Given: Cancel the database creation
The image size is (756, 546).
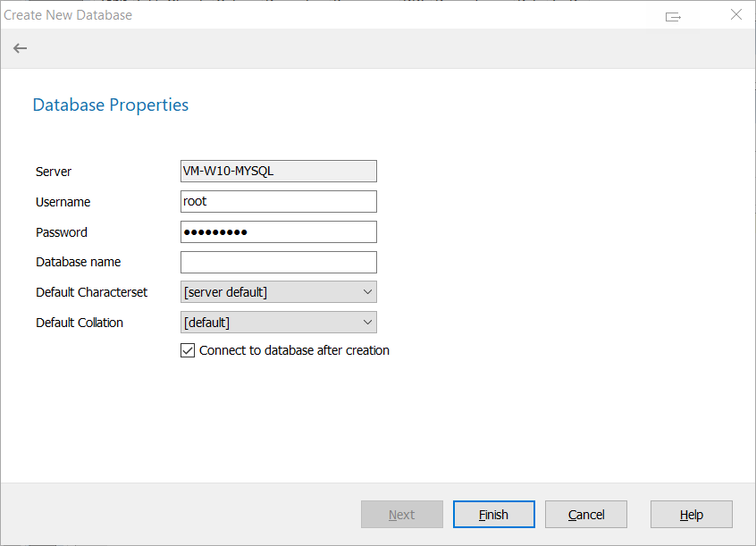Looking at the screenshot, I should tap(586, 515).
